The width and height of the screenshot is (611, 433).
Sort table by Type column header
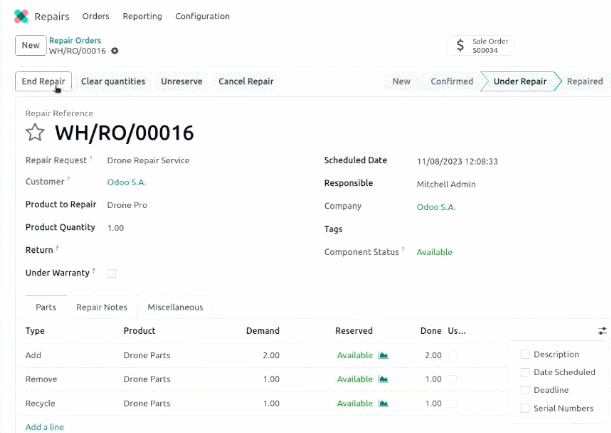pyautogui.click(x=35, y=331)
